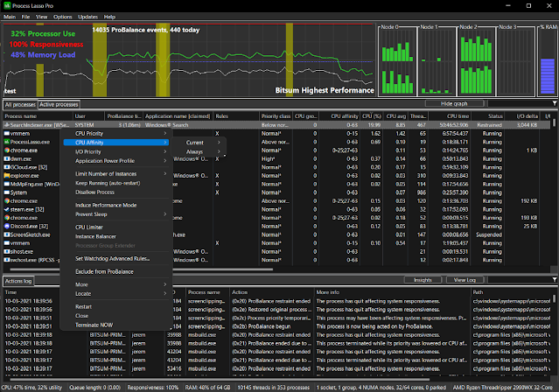Select the ScreenSketch.exe process icon
Viewport: 559px width, 392px height.
6,234
